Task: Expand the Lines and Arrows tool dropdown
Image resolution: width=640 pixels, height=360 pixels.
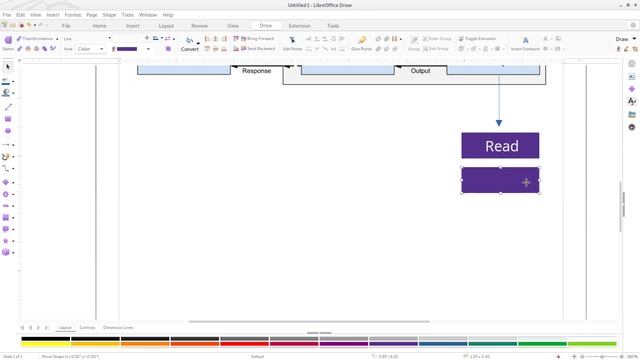Action: tap(13, 145)
